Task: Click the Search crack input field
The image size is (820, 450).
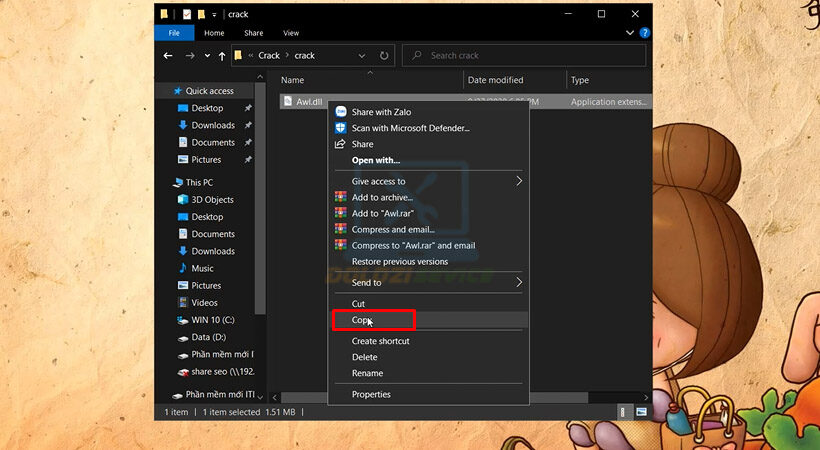Action: (x=530, y=56)
